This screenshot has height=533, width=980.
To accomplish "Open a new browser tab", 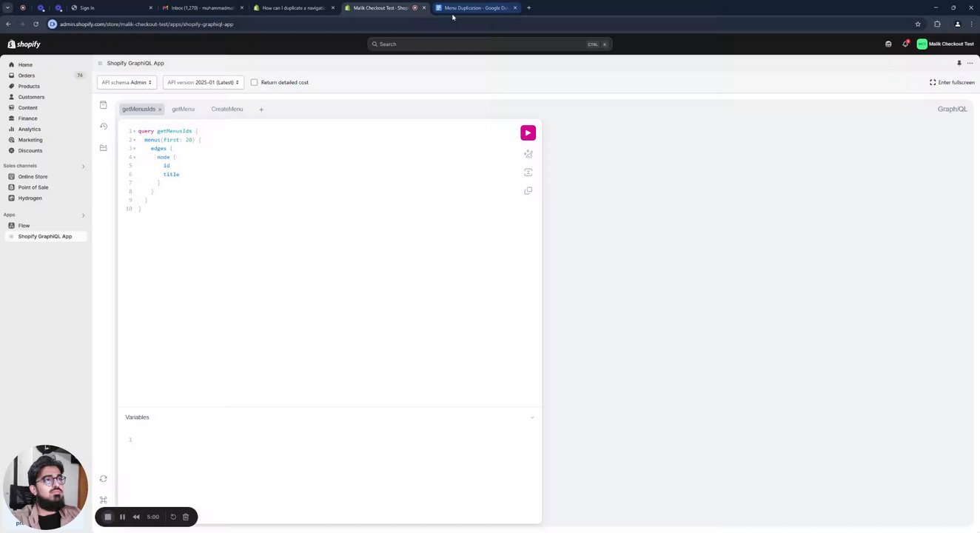I will point(528,7).
